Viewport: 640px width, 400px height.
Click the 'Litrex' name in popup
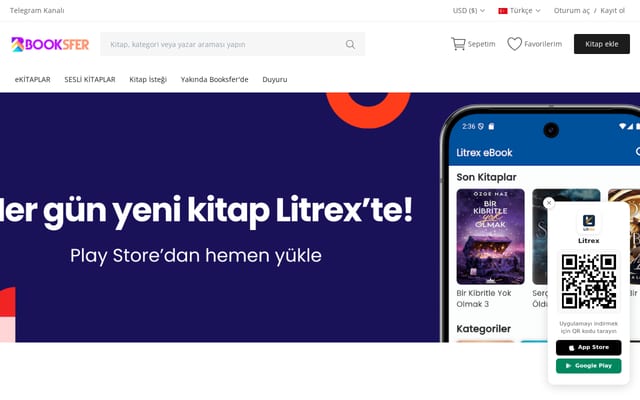pos(589,241)
